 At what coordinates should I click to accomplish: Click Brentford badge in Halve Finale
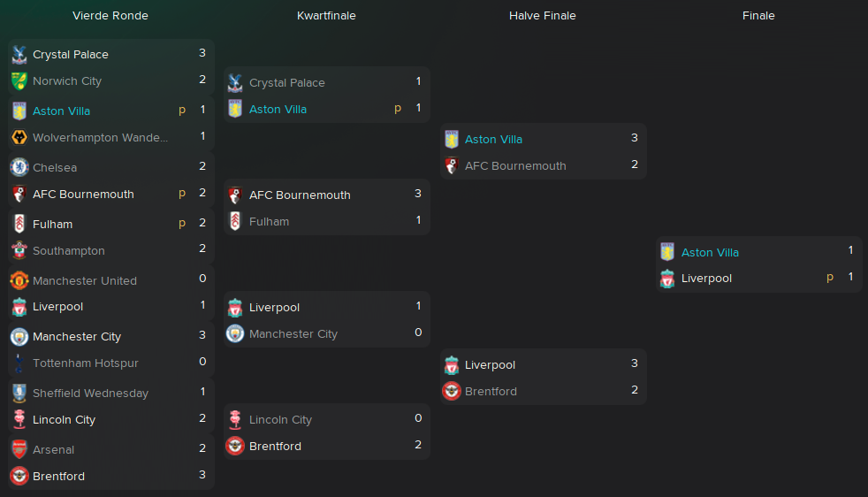coord(452,391)
